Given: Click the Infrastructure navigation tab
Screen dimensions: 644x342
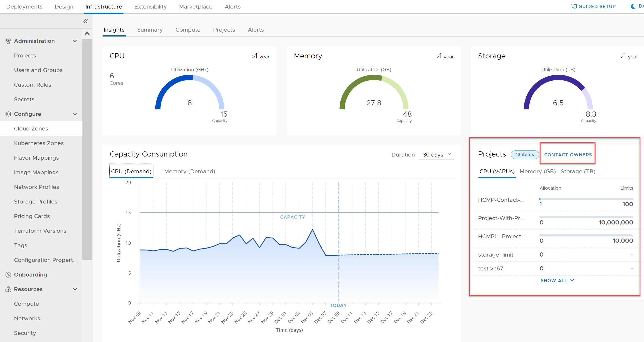Looking at the screenshot, I should (104, 7).
